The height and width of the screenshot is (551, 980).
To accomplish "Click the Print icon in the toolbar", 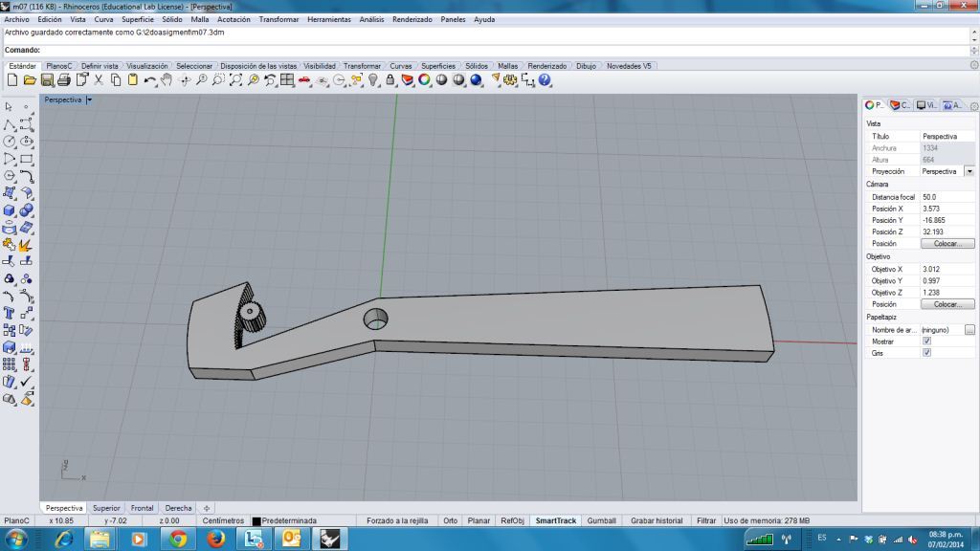I will (x=64, y=80).
